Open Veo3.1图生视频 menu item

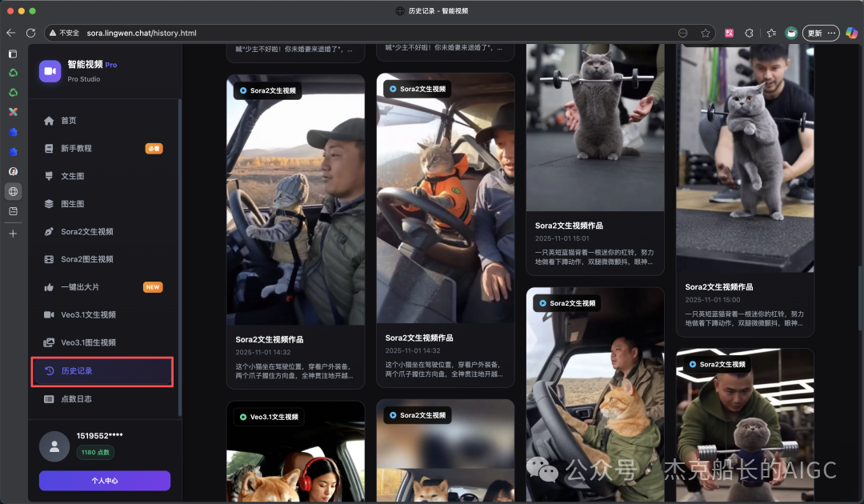click(x=104, y=342)
